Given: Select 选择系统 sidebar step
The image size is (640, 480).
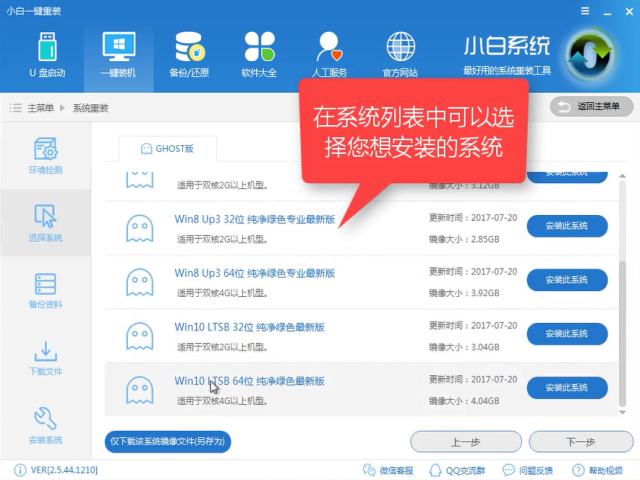Looking at the screenshot, I should (45, 220).
